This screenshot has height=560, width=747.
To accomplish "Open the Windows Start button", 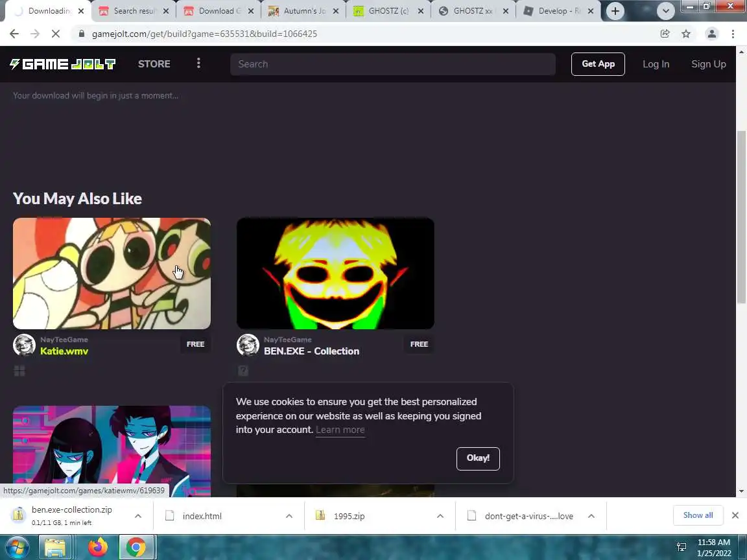I will tap(17, 547).
